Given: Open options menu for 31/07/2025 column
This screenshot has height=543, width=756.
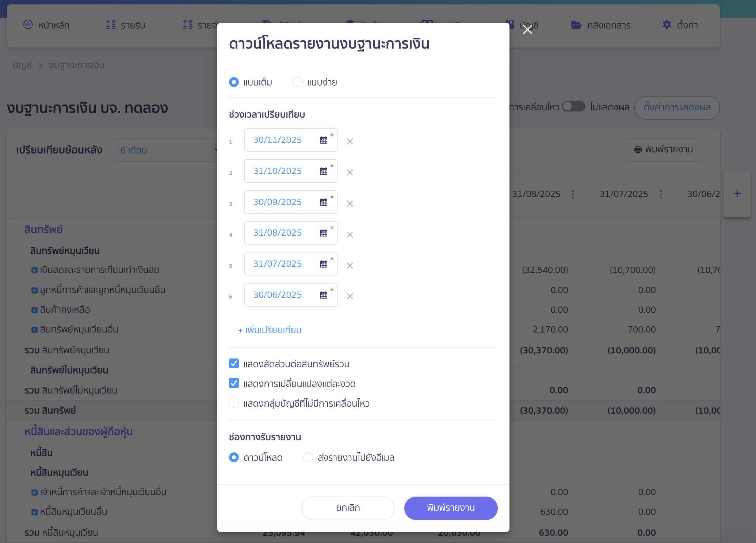Looking at the screenshot, I should pos(661,194).
